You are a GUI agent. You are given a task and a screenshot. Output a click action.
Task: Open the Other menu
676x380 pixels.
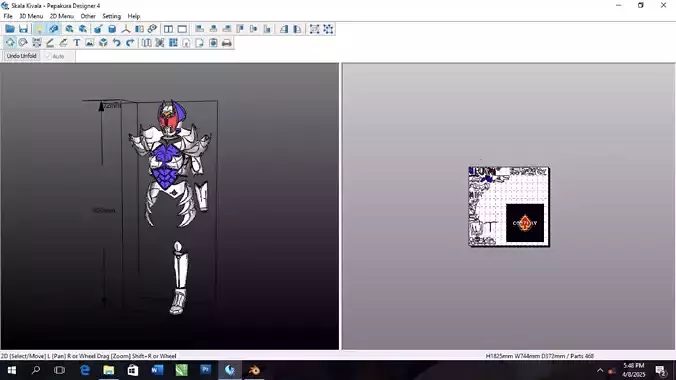(x=88, y=16)
